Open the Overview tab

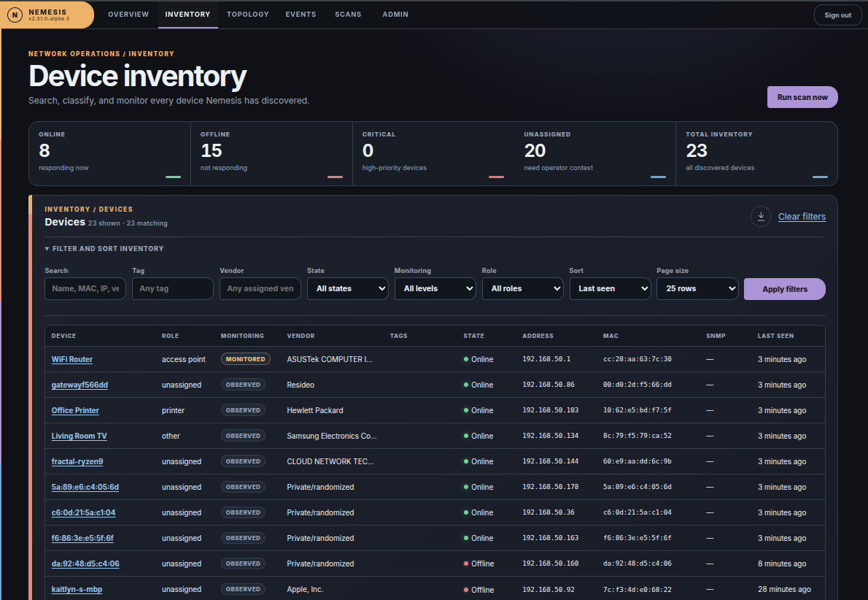(x=128, y=15)
